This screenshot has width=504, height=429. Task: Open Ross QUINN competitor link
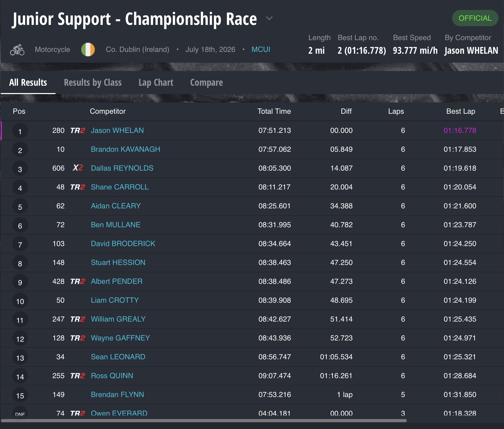[112, 376]
